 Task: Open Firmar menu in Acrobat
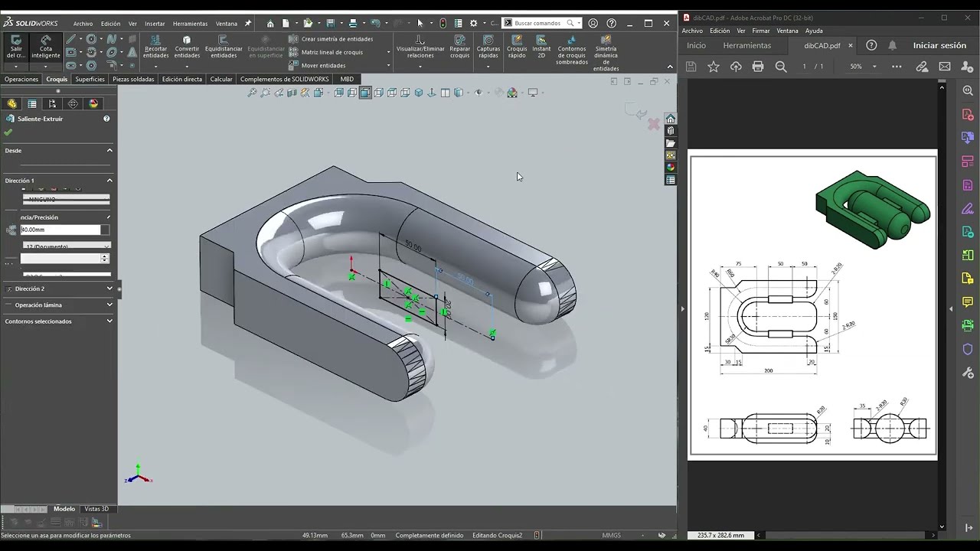click(760, 31)
